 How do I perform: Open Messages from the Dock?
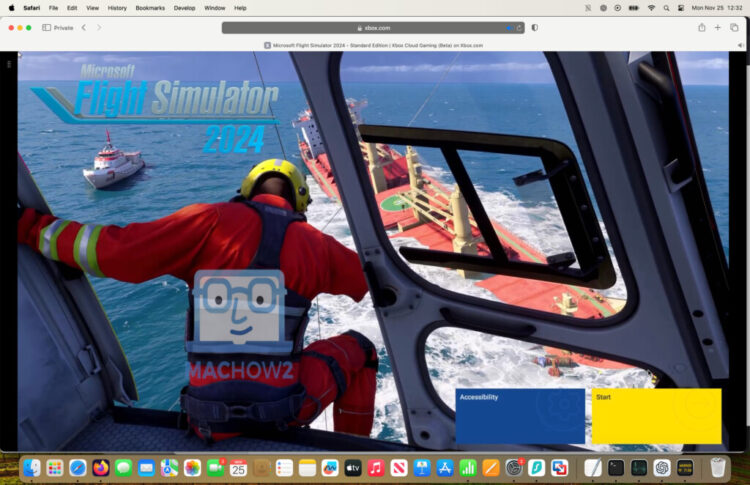[124, 468]
